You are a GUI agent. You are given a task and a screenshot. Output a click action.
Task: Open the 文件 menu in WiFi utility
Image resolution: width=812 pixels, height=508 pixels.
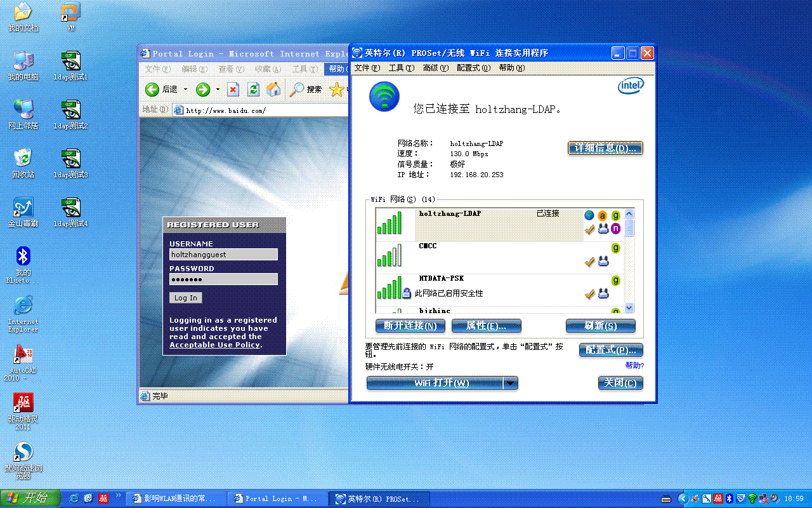[x=367, y=68]
